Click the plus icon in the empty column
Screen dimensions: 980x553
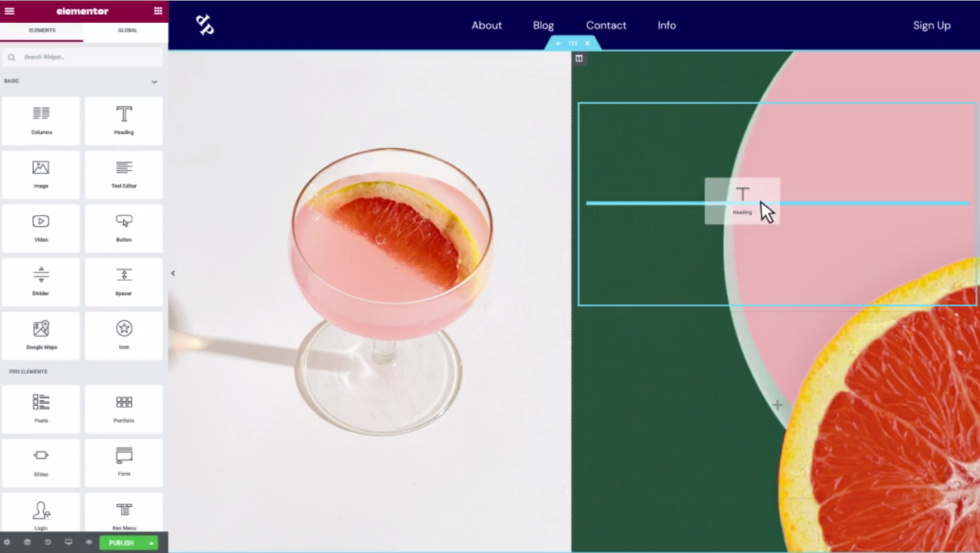pos(778,405)
